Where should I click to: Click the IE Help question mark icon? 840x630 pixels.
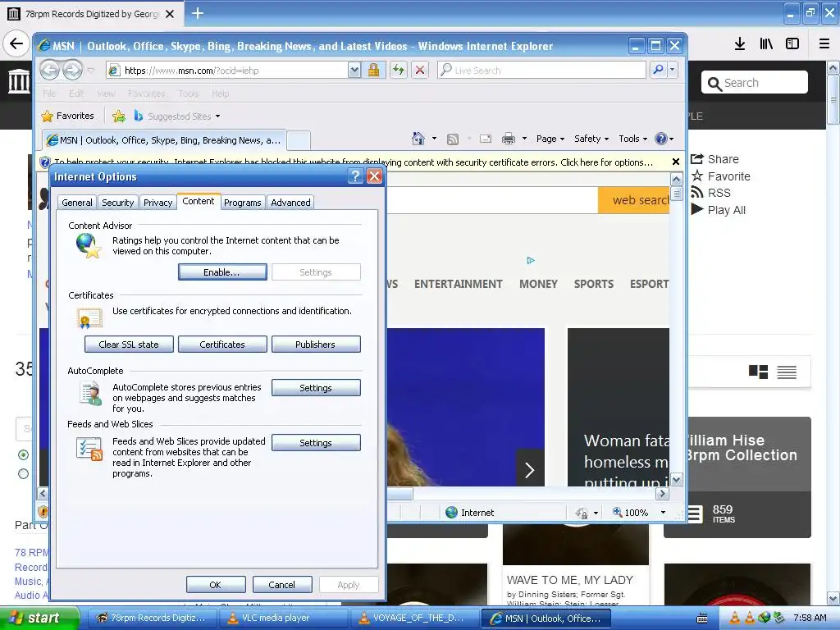pos(661,139)
